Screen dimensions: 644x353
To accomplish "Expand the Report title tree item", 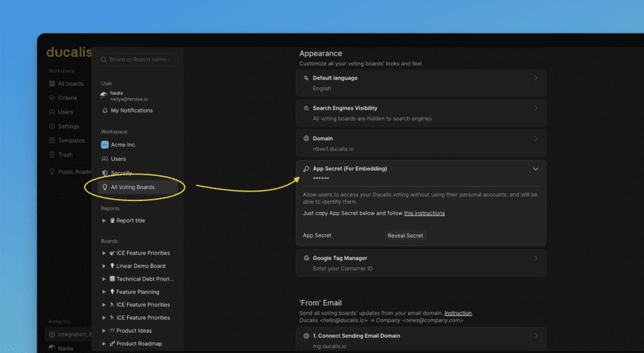I will click(104, 220).
